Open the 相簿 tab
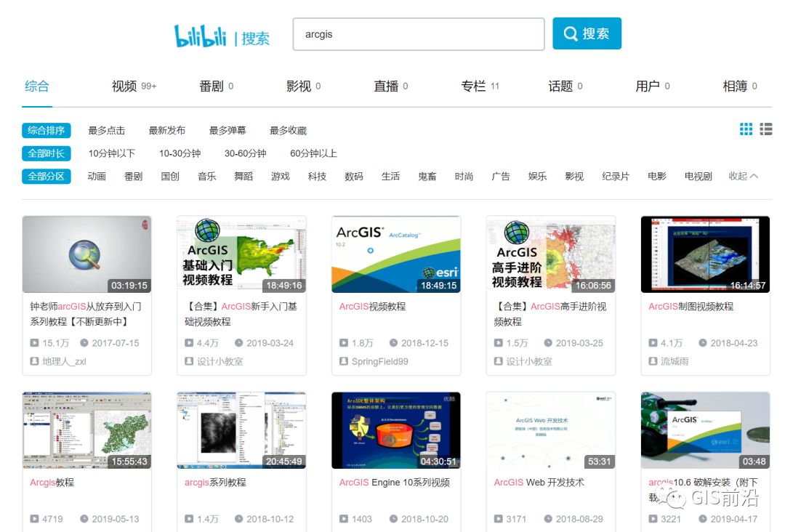 [740, 86]
